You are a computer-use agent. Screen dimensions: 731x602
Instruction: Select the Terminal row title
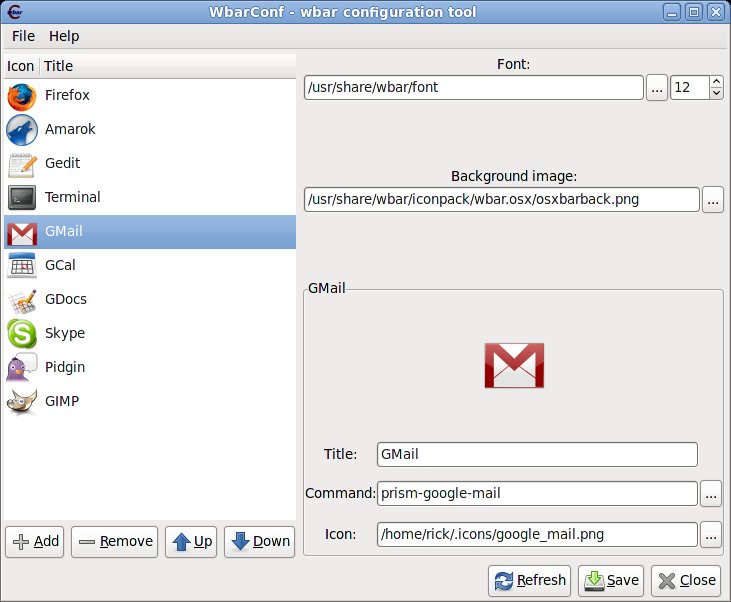coord(72,197)
